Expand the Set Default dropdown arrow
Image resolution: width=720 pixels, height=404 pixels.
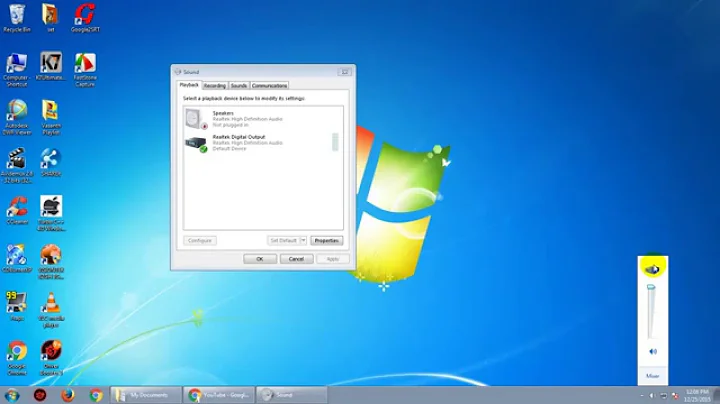pyautogui.click(x=303, y=241)
